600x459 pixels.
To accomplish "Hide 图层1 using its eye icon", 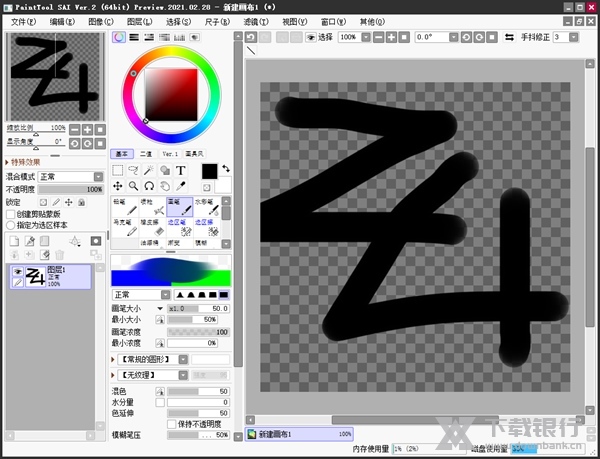I will coord(17,270).
